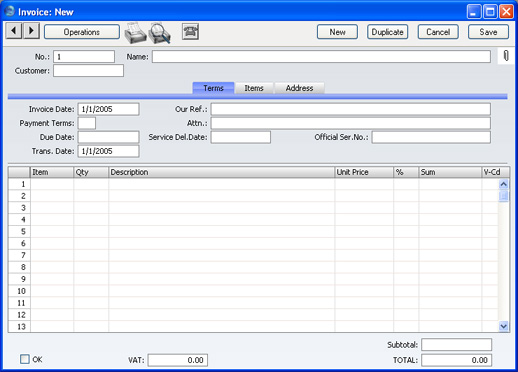Click the Customer input field
This screenshot has height=372, width=518.
click(x=88, y=71)
